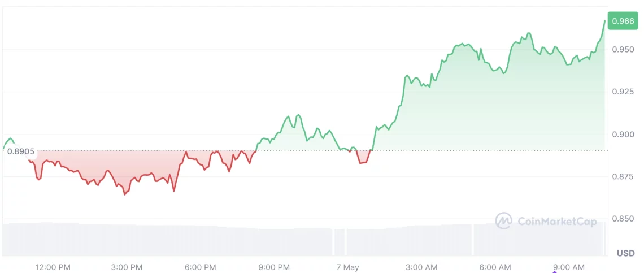Select the 6:00 PM time axis label
This screenshot has width=644, height=273.
point(201,267)
